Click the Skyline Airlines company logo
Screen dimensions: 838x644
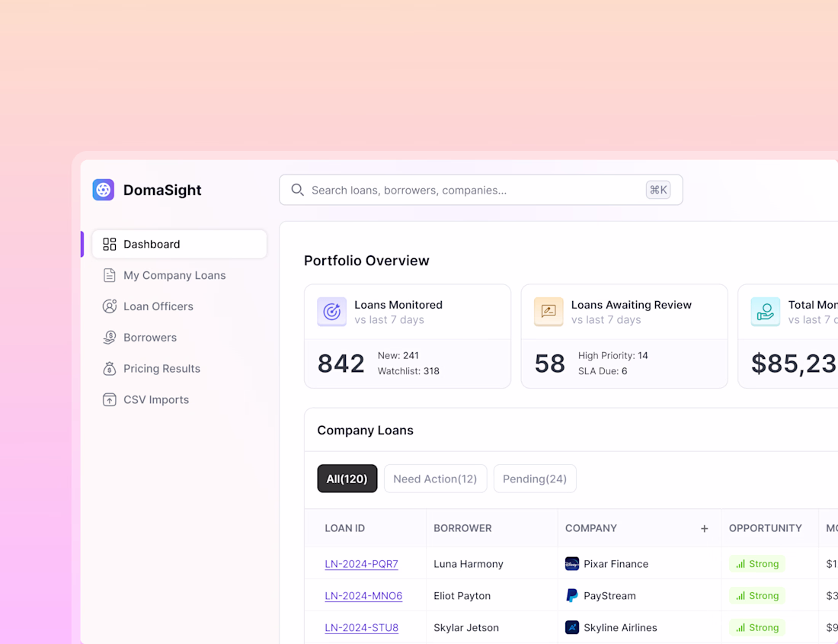(572, 627)
